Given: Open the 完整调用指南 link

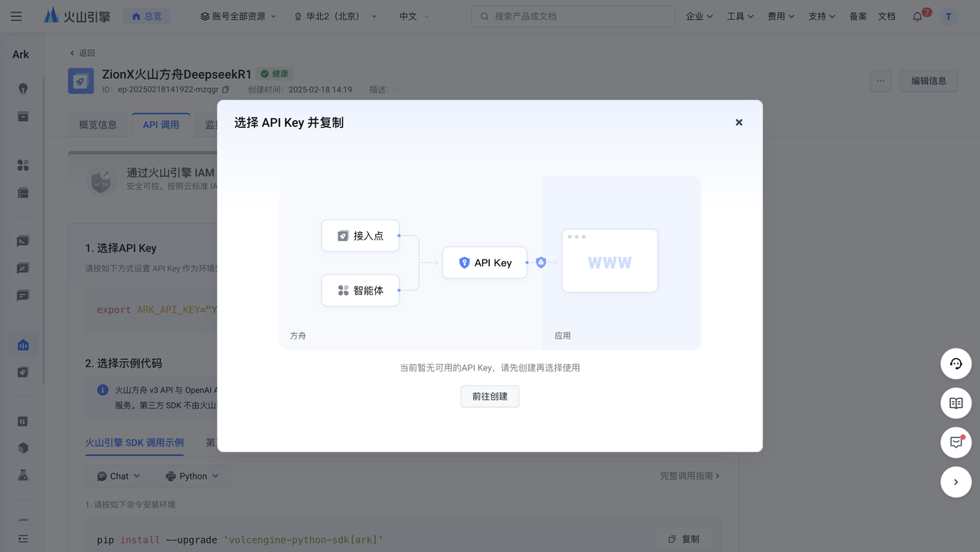Looking at the screenshot, I should coord(689,476).
